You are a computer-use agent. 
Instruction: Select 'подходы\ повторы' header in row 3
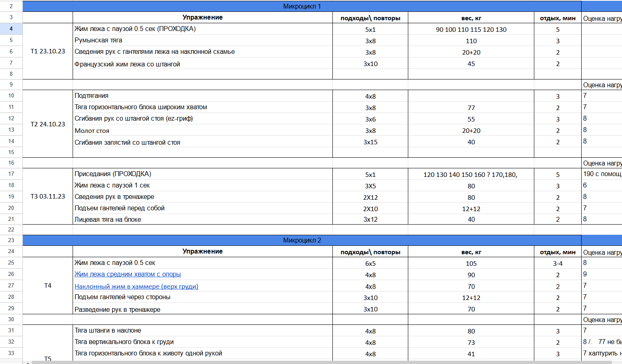[370, 18]
